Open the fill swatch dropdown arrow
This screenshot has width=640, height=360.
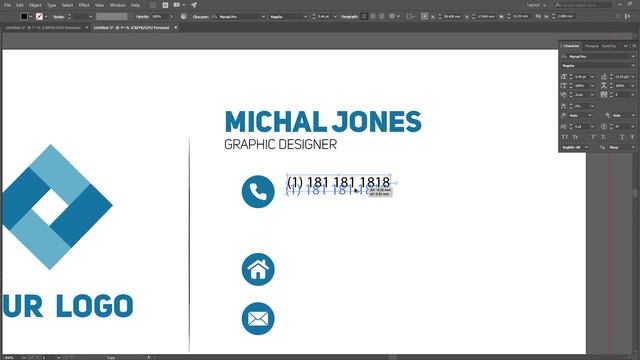click(31, 17)
